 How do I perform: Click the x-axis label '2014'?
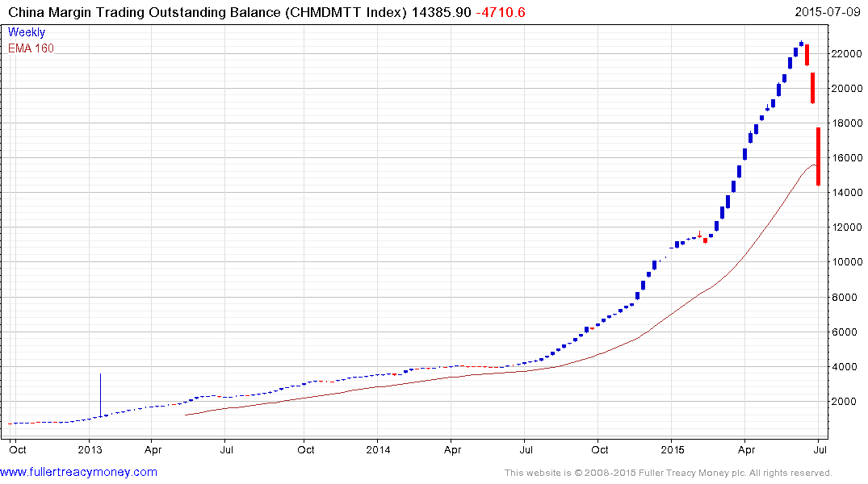pyautogui.click(x=378, y=449)
